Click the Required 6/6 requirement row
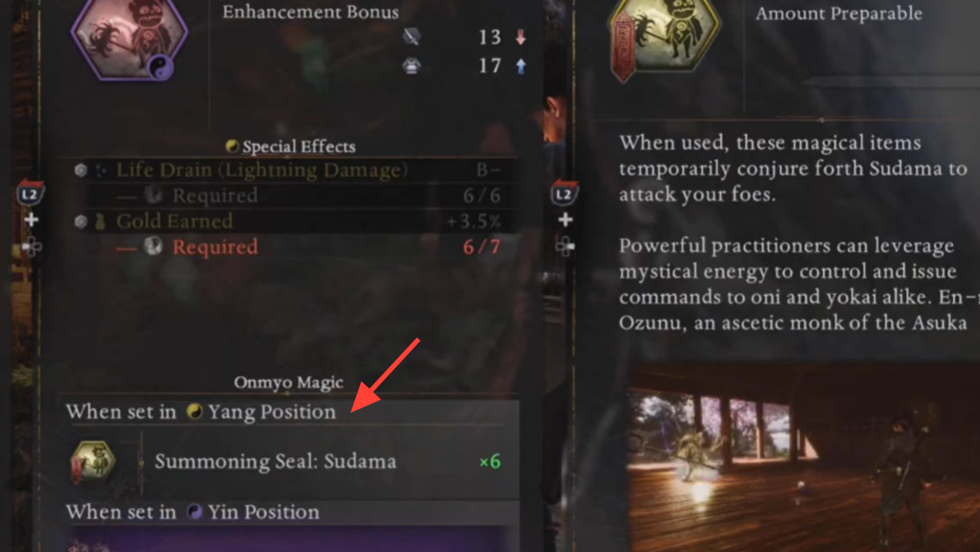This screenshot has height=552, width=980. (x=290, y=196)
